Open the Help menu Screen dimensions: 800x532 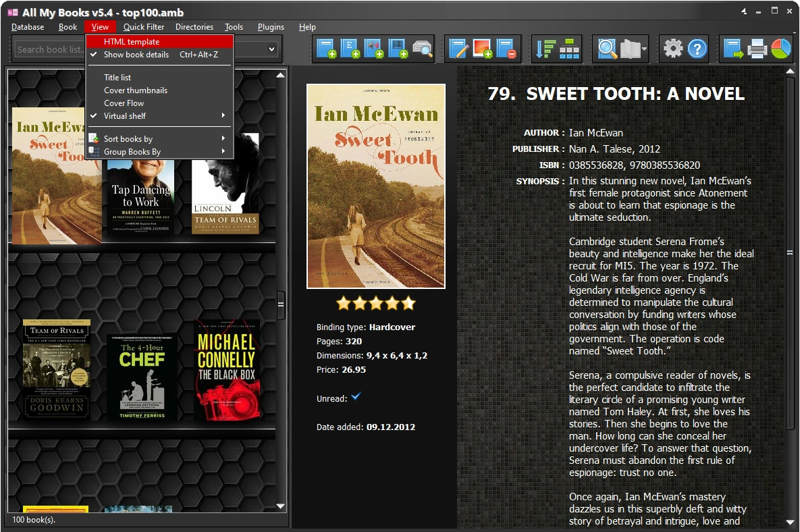point(307,27)
